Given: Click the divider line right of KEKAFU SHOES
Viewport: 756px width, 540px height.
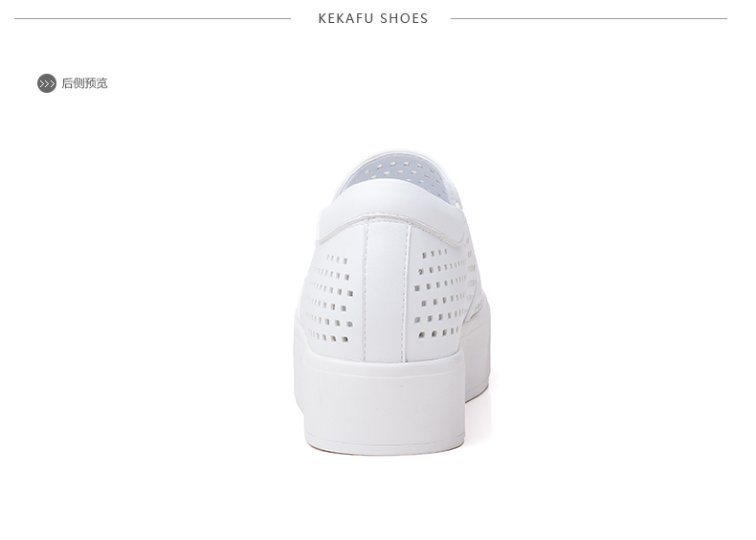Looking at the screenshot, I should tap(589, 19).
